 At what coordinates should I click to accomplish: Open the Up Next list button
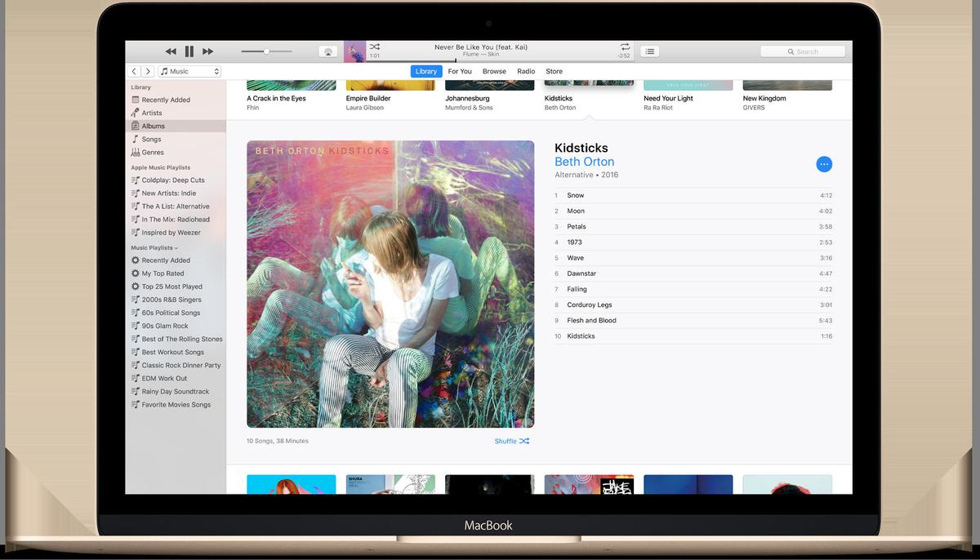tap(649, 51)
